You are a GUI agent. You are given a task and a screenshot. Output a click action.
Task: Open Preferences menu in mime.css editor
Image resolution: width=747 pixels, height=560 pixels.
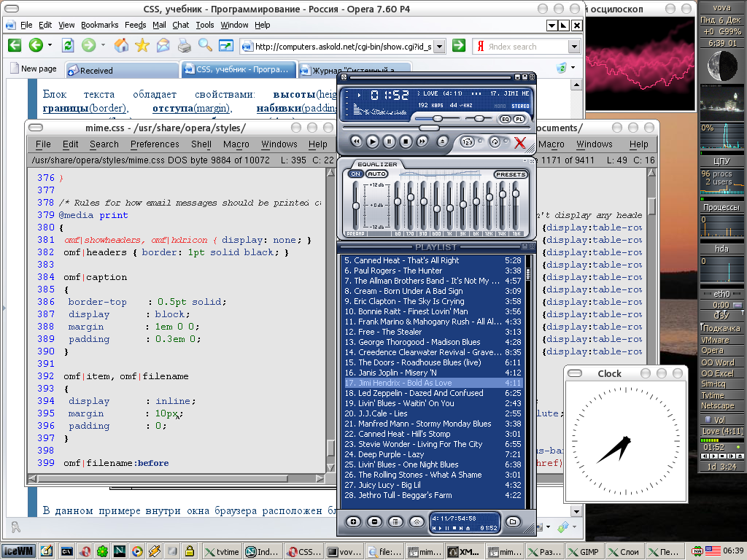pos(155,144)
